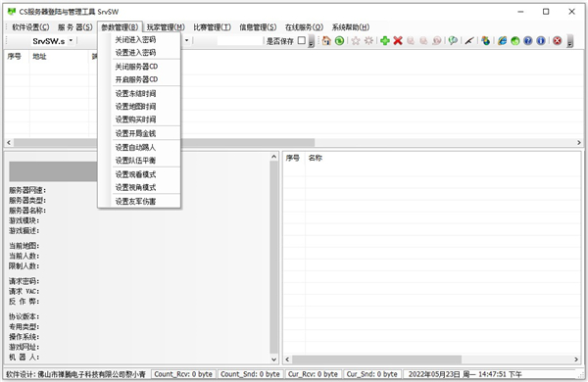Click the Internet Explorer icon
588x382 pixels.
point(502,40)
